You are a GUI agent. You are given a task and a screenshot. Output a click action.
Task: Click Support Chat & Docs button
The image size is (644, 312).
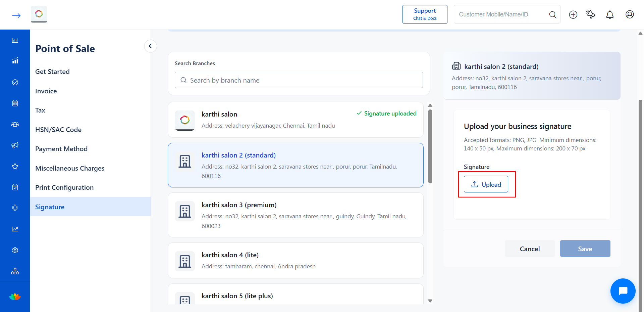tap(425, 14)
